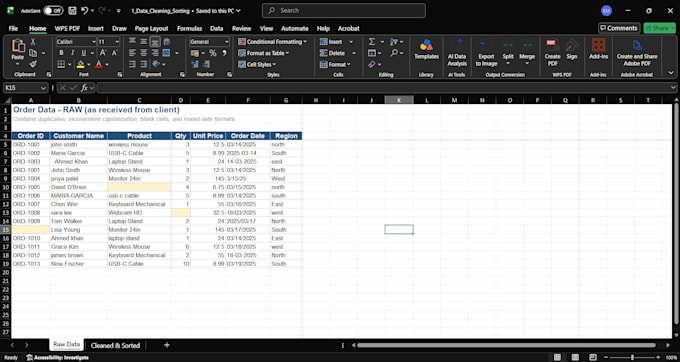
Task: Add a new sheet with plus button
Action: tap(167, 345)
